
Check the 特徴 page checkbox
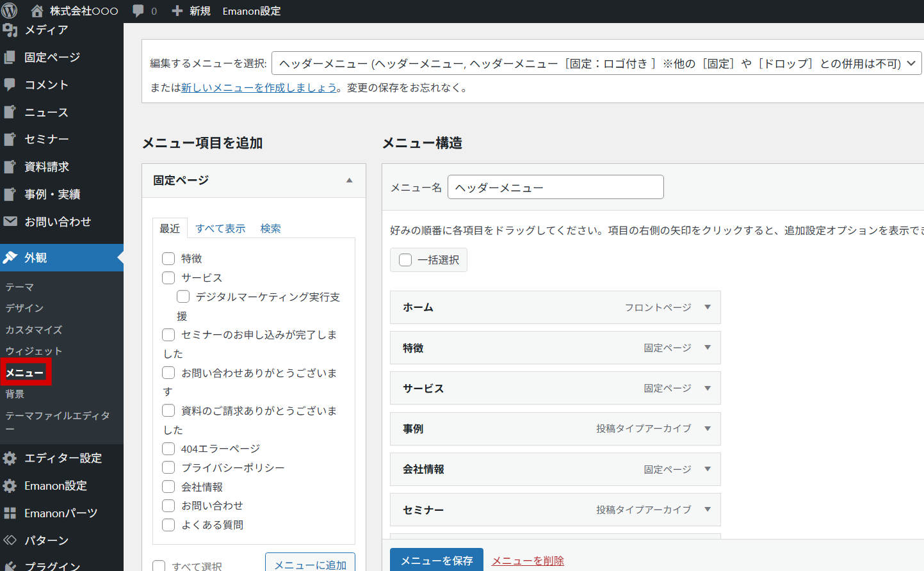(168, 259)
